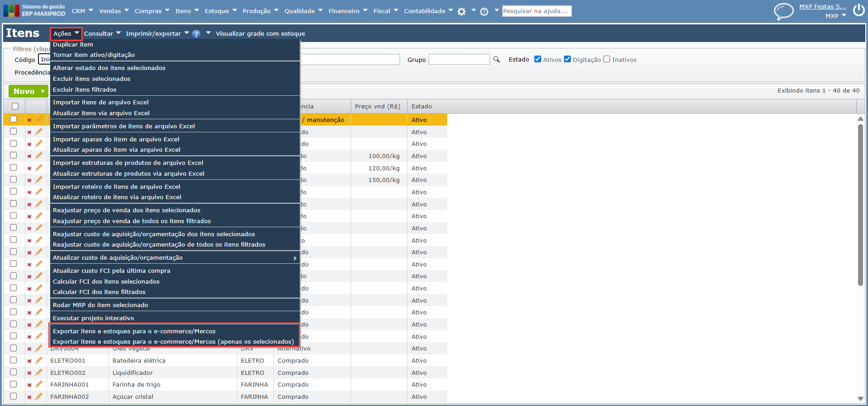The width and height of the screenshot is (868, 406).
Task: Expand the Novo button dropdown arrow
Action: (x=43, y=91)
